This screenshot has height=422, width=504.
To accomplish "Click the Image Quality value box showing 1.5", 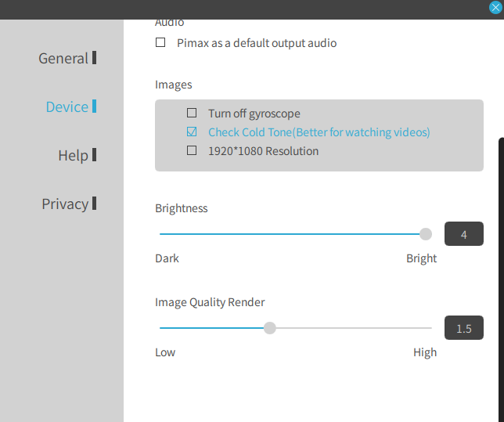I will 464,327.
